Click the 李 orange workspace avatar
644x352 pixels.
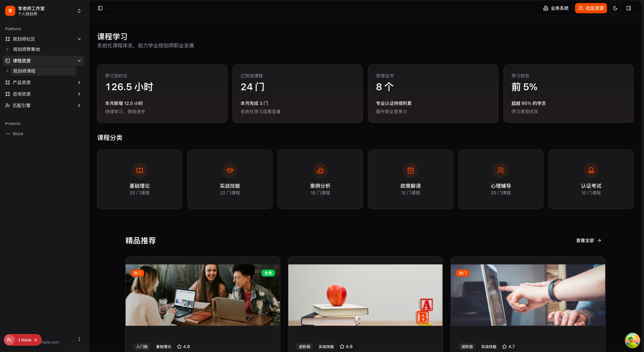pos(10,11)
